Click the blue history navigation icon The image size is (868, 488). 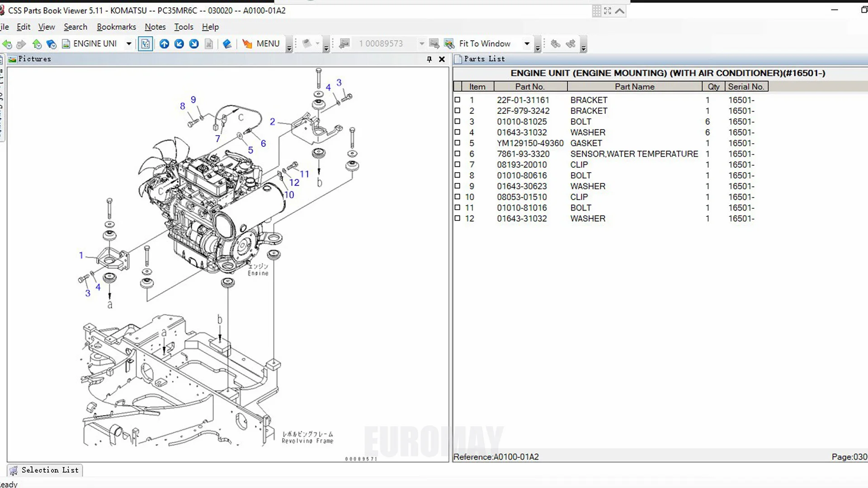coord(52,44)
